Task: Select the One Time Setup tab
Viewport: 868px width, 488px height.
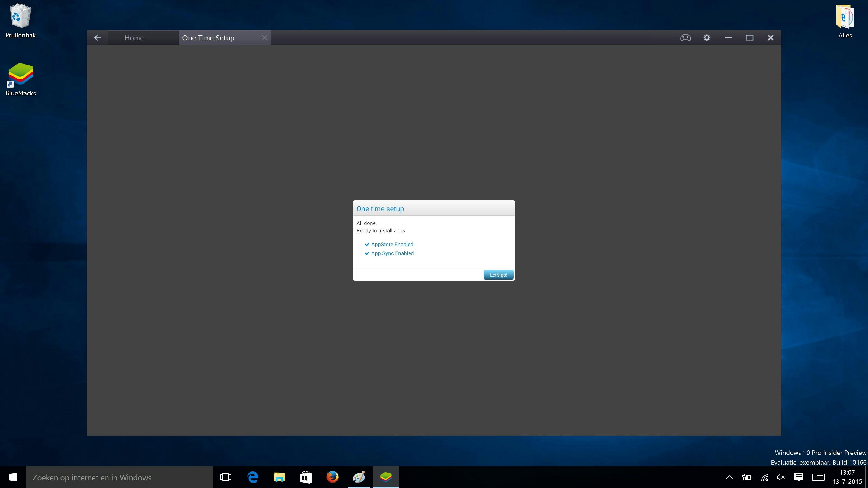Action: 208,38
